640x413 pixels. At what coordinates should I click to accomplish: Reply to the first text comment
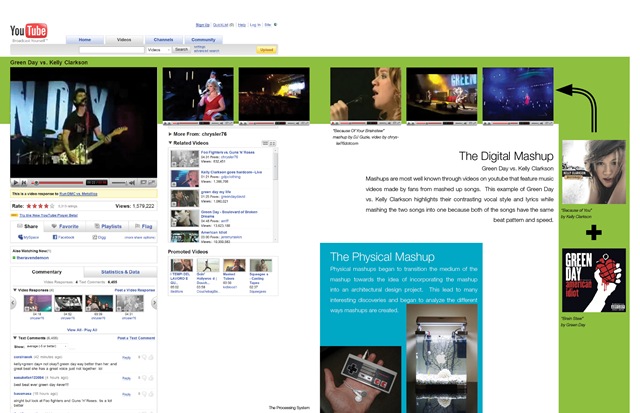[127, 357]
